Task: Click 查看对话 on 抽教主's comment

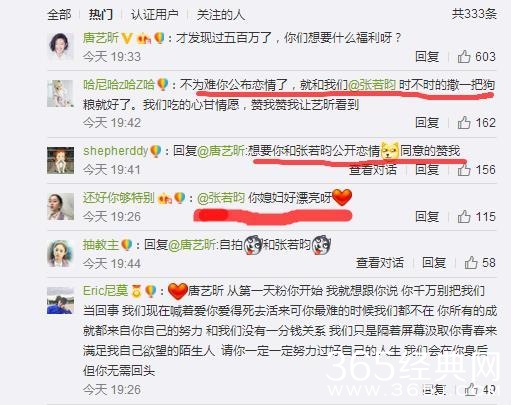Action: 380,263
